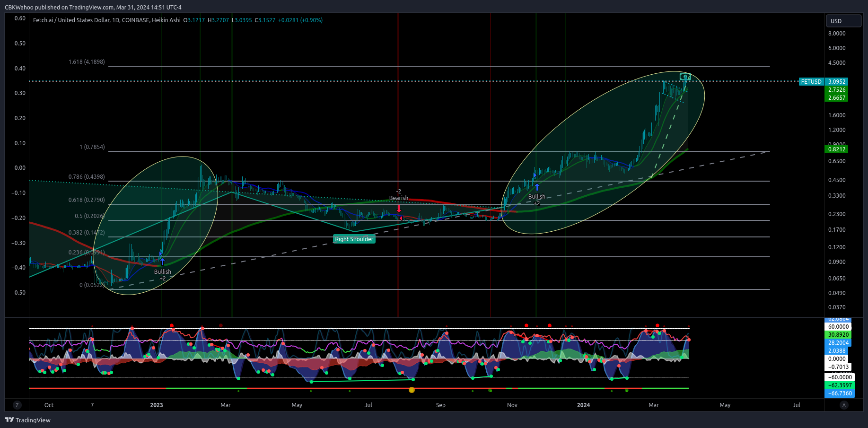Click the Jul label at far right of axis

point(797,405)
